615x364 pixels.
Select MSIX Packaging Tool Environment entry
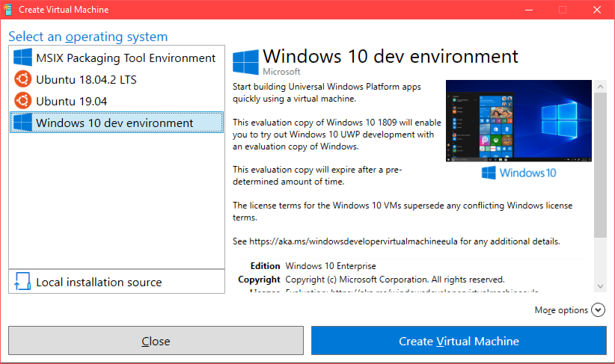(x=126, y=58)
